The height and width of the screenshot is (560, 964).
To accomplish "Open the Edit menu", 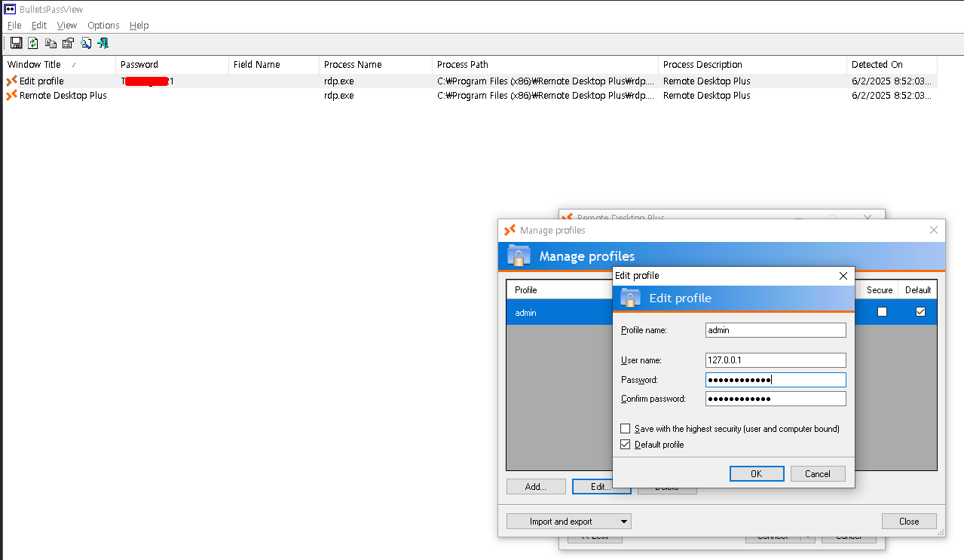I will 39,25.
